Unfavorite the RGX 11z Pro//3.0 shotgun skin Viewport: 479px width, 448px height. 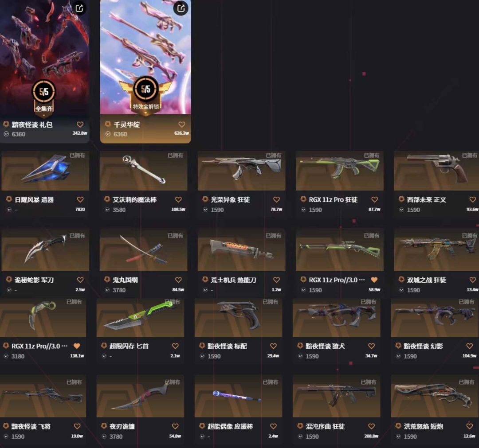click(x=374, y=280)
